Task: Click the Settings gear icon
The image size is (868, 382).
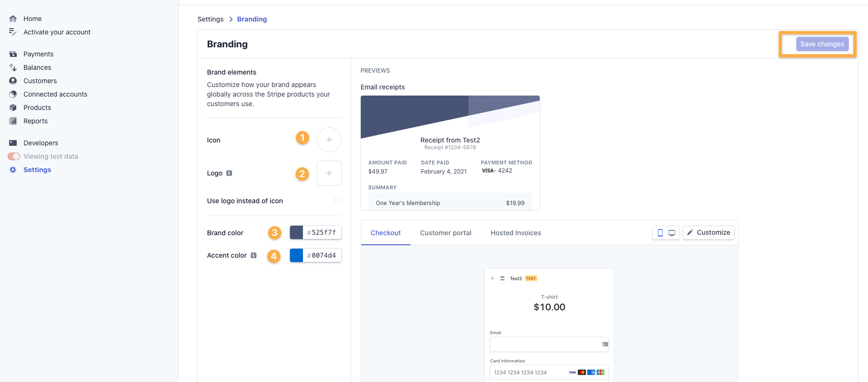Action: coord(13,170)
